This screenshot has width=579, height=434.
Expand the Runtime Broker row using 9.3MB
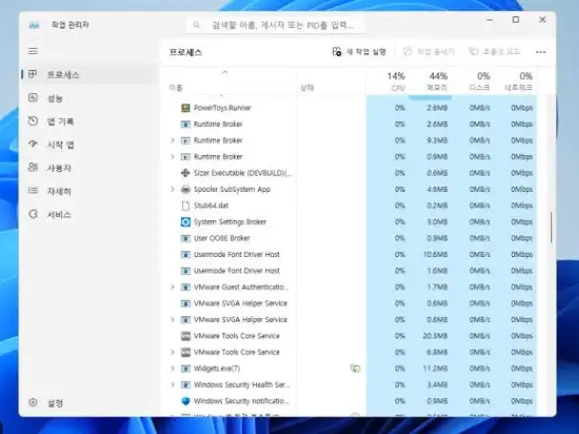point(172,140)
